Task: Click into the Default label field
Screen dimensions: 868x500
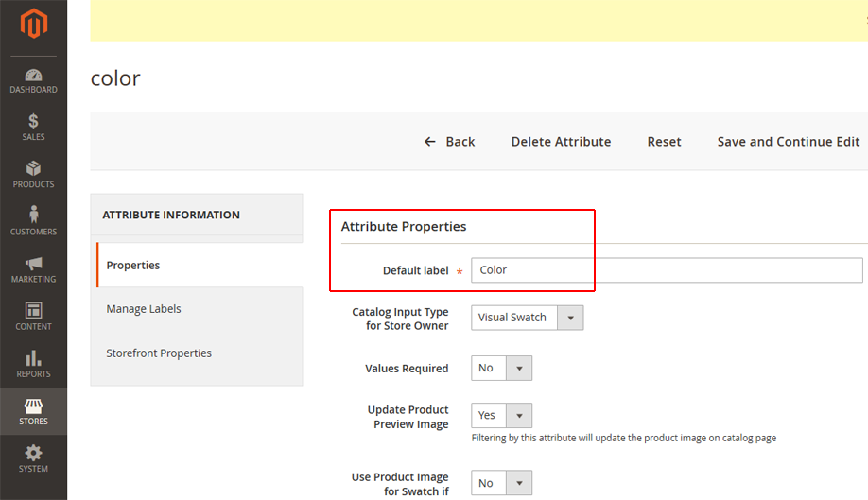Action: click(667, 270)
